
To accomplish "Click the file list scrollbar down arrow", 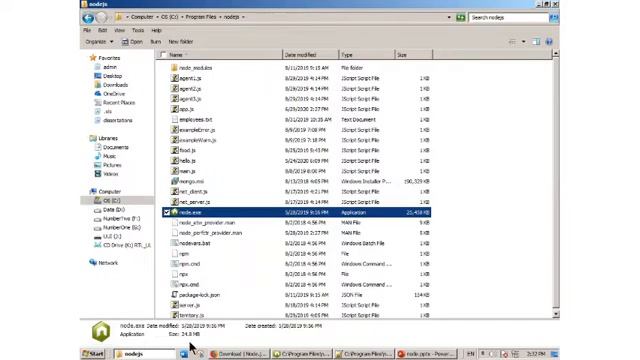I will click(x=556, y=314).
